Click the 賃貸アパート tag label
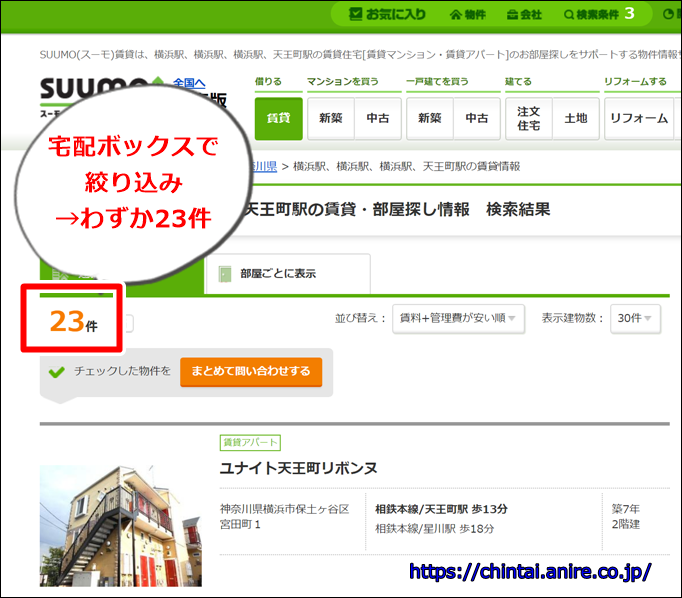Screen dimensions: 682x598 tap(250, 443)
